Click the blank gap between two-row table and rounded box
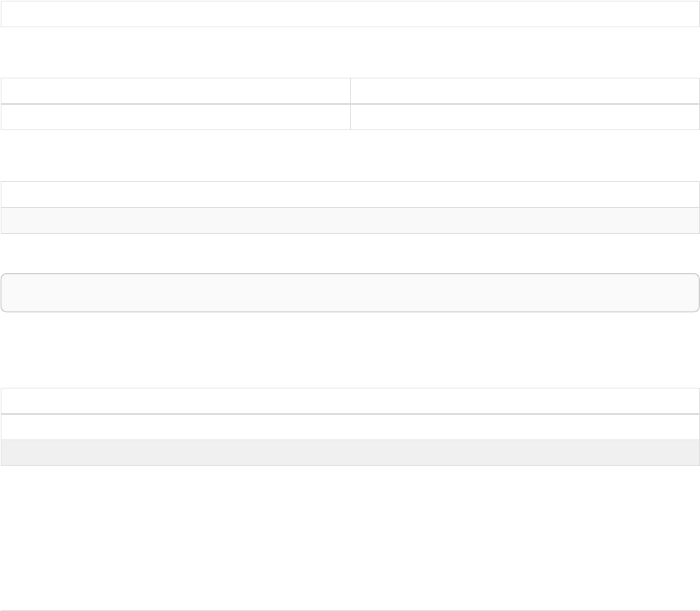The width and height of the screenshot is (700, 611). (350, 253)
